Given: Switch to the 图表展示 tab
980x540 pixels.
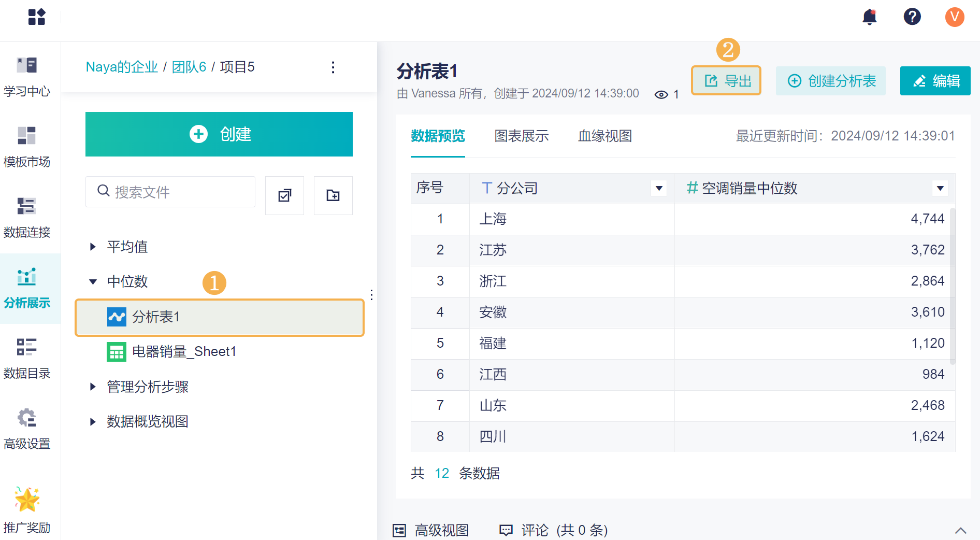Looking at the screenshot, I should point(521,136).
